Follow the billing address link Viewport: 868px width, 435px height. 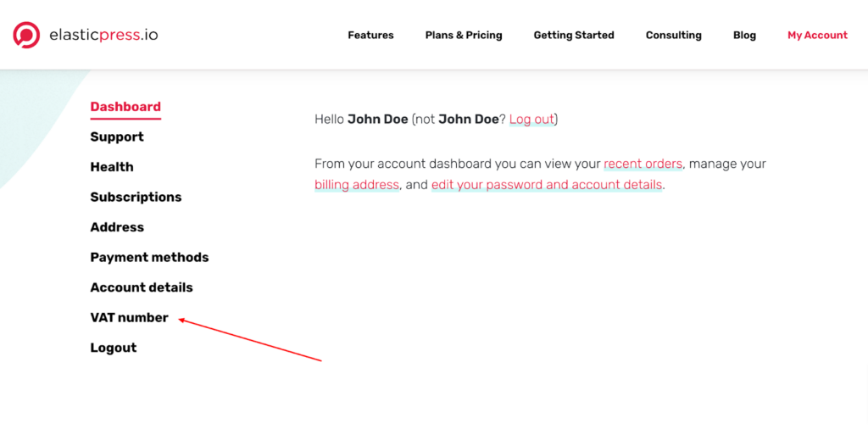click(357, 184)
